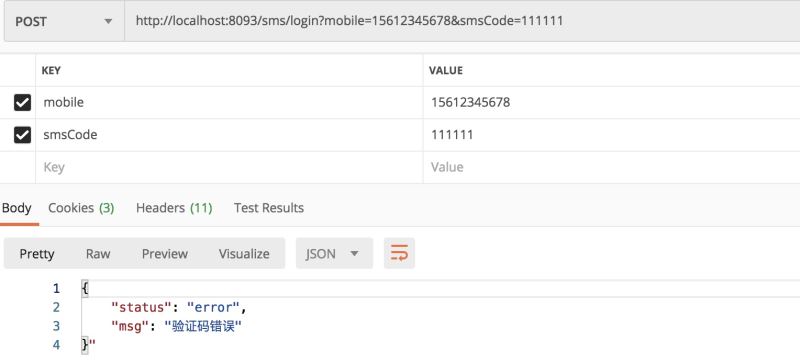Select the Raw view button
800x363 pixels.
(98, 253)
